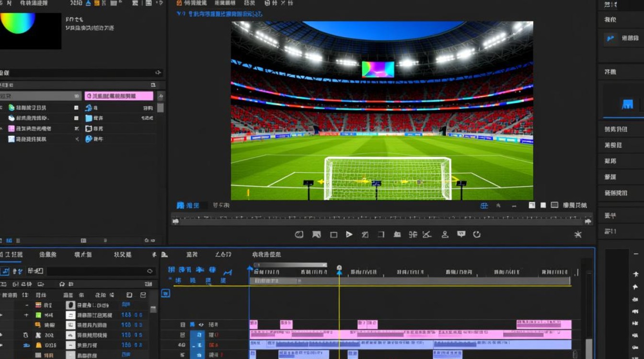
Task: Click the blue folder icon in project list
Action: pos(89,118)
